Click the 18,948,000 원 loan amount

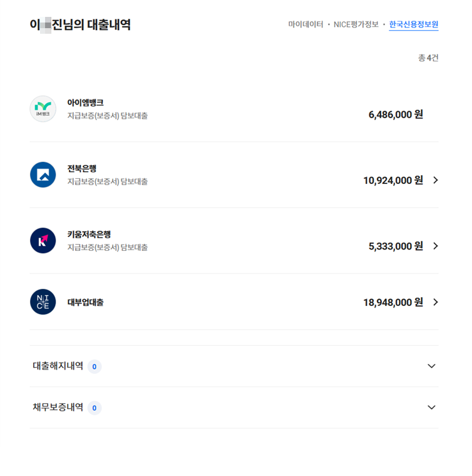(392, 302)
